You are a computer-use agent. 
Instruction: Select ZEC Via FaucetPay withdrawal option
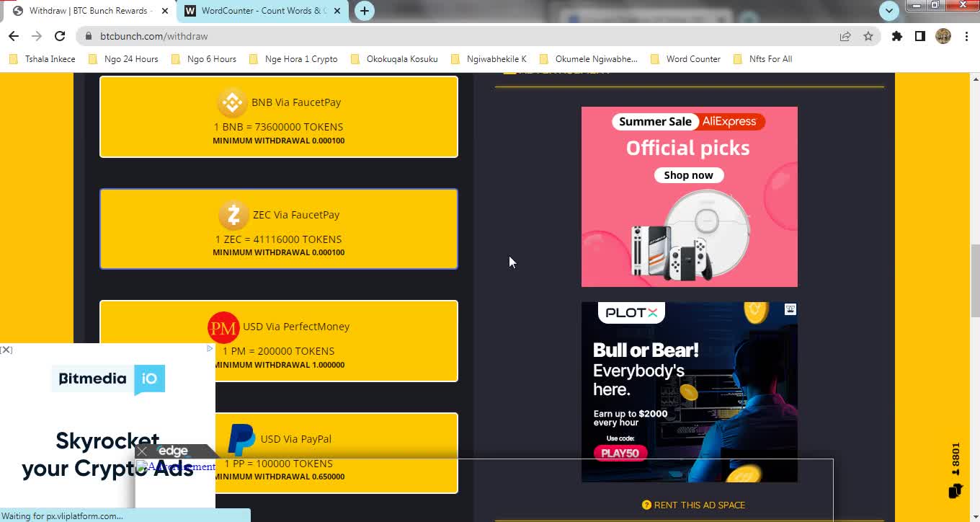tap(279, 229)
